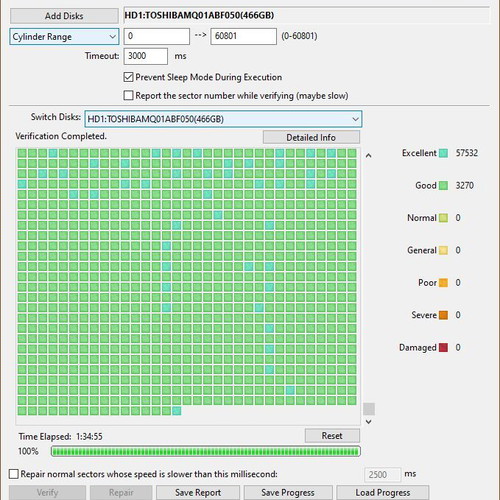
Task: Click the Timeout 3000 input field
Action: click(x=146, y=56)
